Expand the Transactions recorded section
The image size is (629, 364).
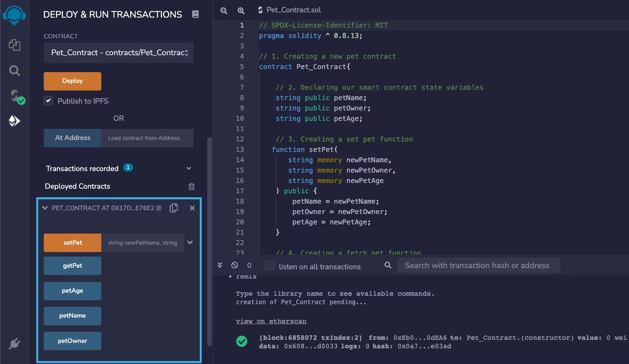pos(189,168)
